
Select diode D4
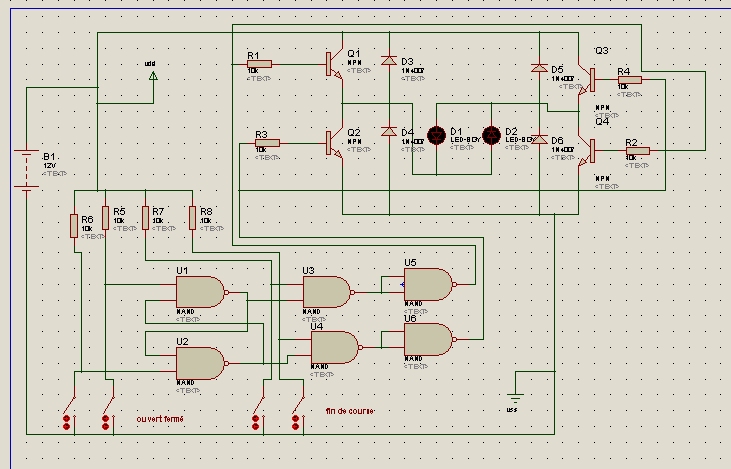pyautogui.click(x=389, y=132)
